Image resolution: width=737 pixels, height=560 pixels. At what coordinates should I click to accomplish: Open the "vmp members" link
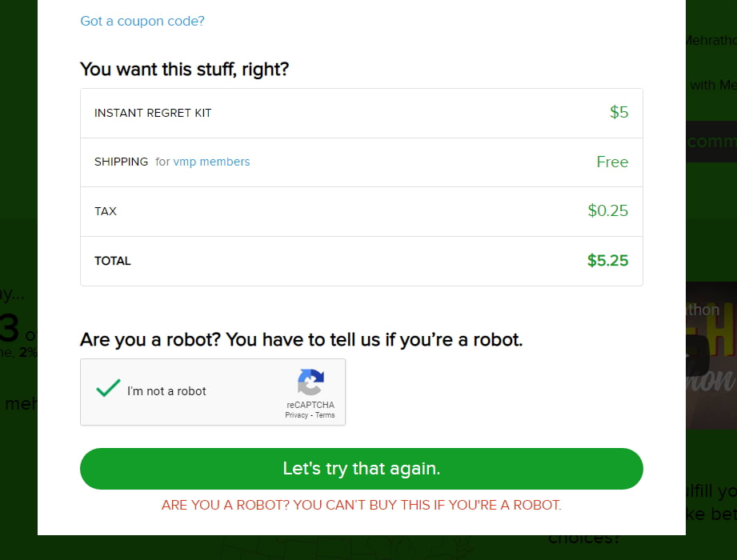coord(212,162)
